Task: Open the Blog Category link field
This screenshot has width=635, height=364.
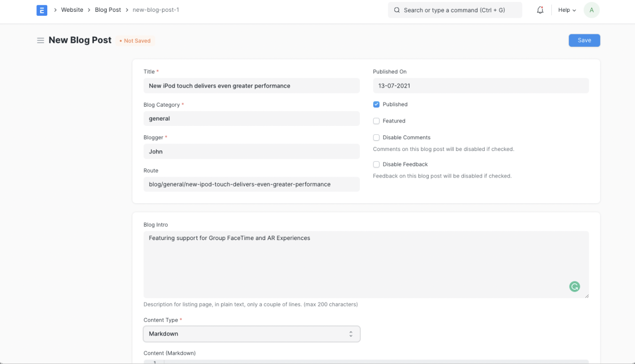Action: (252, 119)
